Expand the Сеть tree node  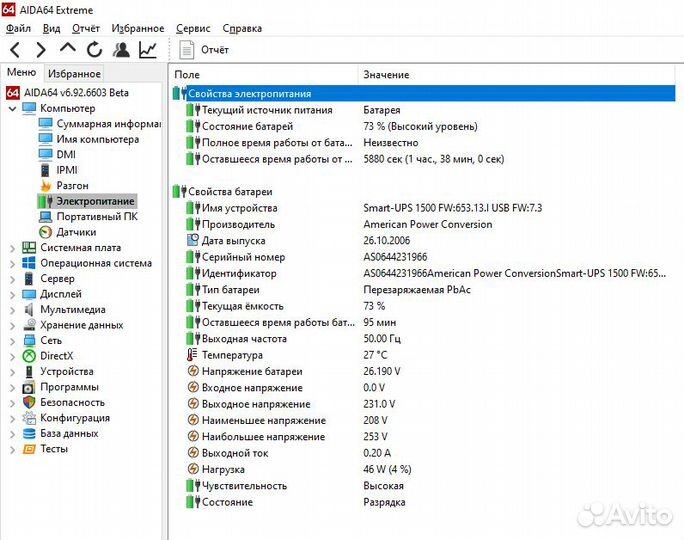pos(13,341)
